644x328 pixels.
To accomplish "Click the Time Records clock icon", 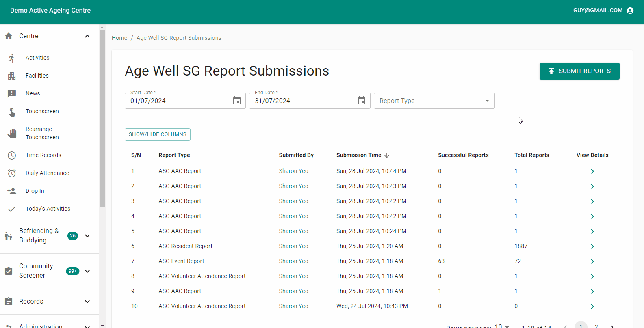I will pos(12,155).
